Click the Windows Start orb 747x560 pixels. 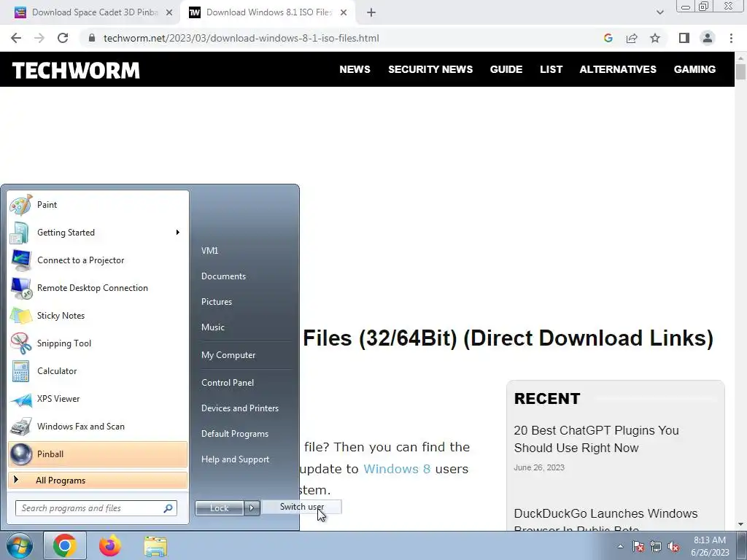point(20,545)
